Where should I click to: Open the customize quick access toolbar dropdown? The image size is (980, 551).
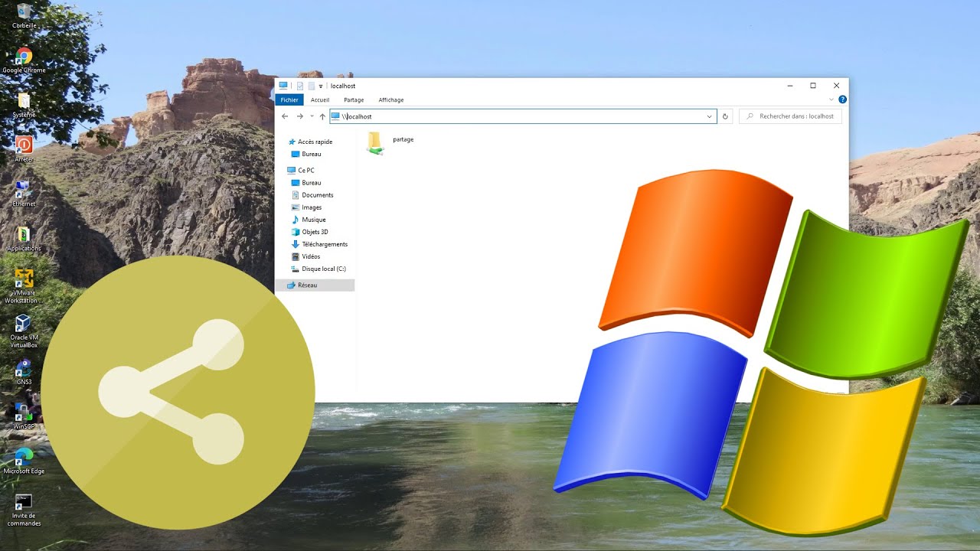click(x=320, y=86)
